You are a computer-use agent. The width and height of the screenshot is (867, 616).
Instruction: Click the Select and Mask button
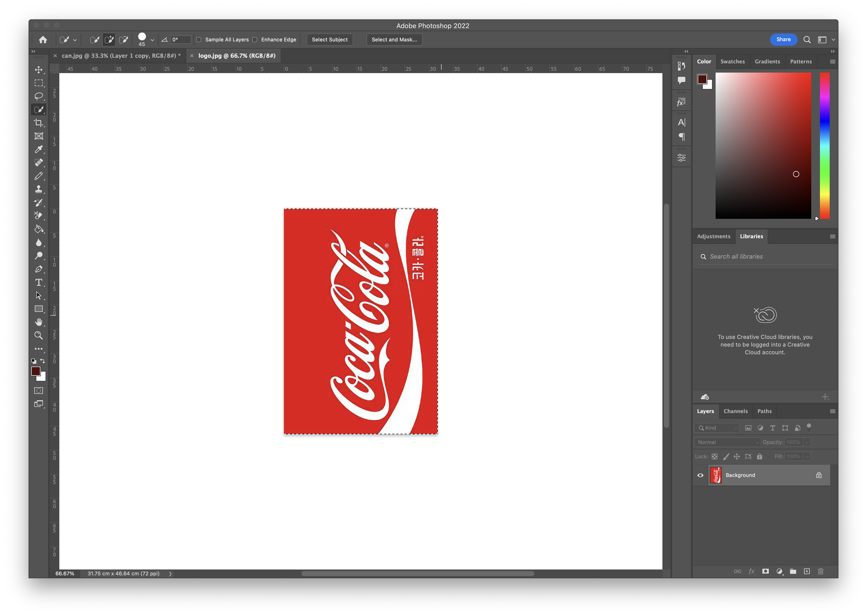coord(394,39)
